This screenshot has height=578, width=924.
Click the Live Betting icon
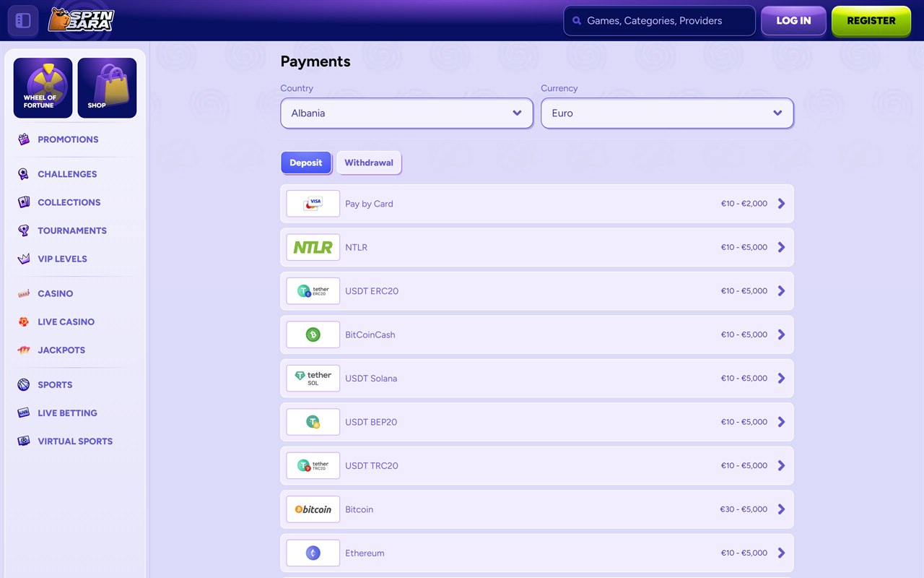click(24, 413)
